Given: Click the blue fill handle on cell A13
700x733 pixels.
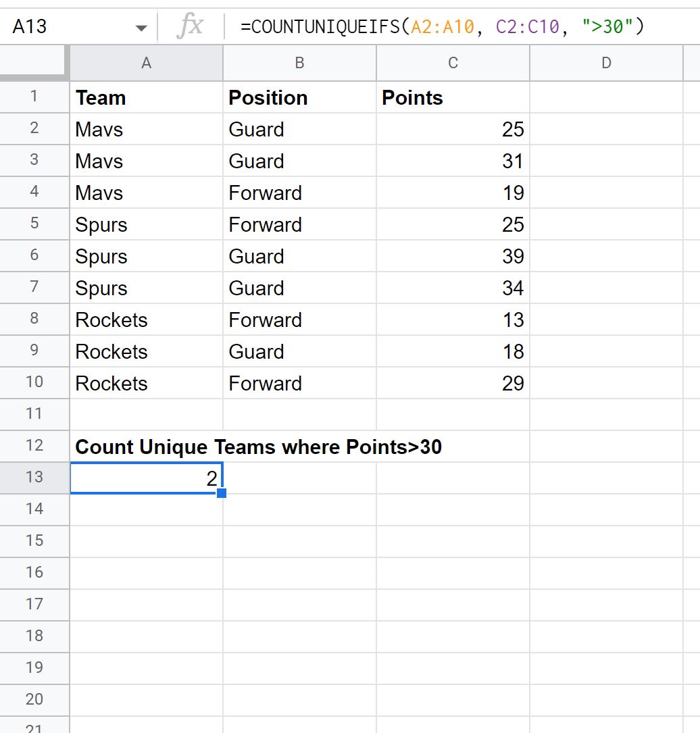Looking at the screenshot, I should click(x=222, y=494).
